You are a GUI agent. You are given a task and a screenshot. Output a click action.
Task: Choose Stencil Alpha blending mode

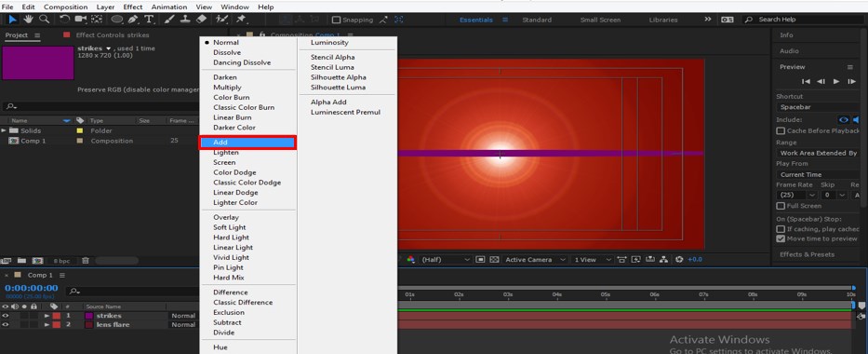coord(333,57)
